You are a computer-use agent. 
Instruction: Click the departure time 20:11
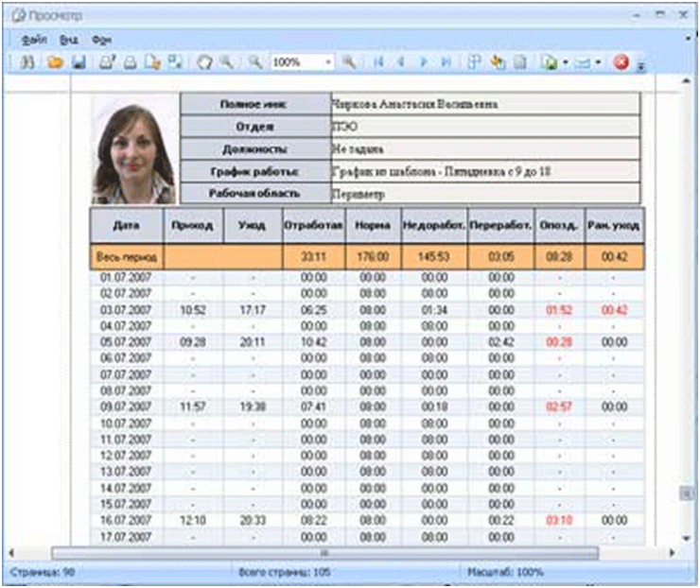(253, 342)
